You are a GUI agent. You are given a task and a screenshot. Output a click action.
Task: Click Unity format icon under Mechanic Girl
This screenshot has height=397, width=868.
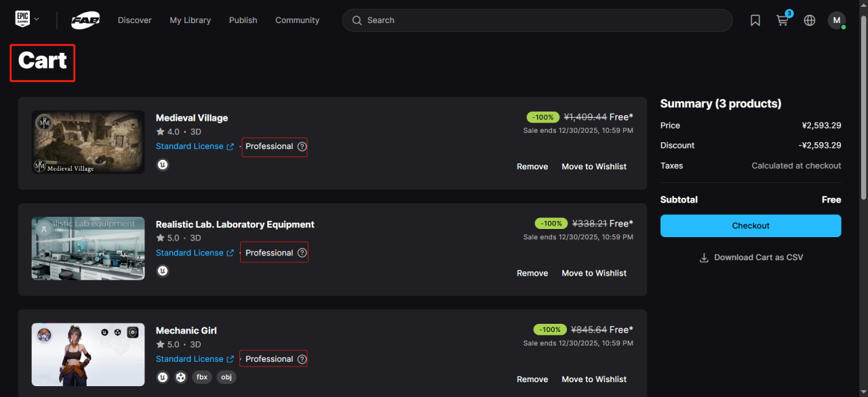(181, 377)
